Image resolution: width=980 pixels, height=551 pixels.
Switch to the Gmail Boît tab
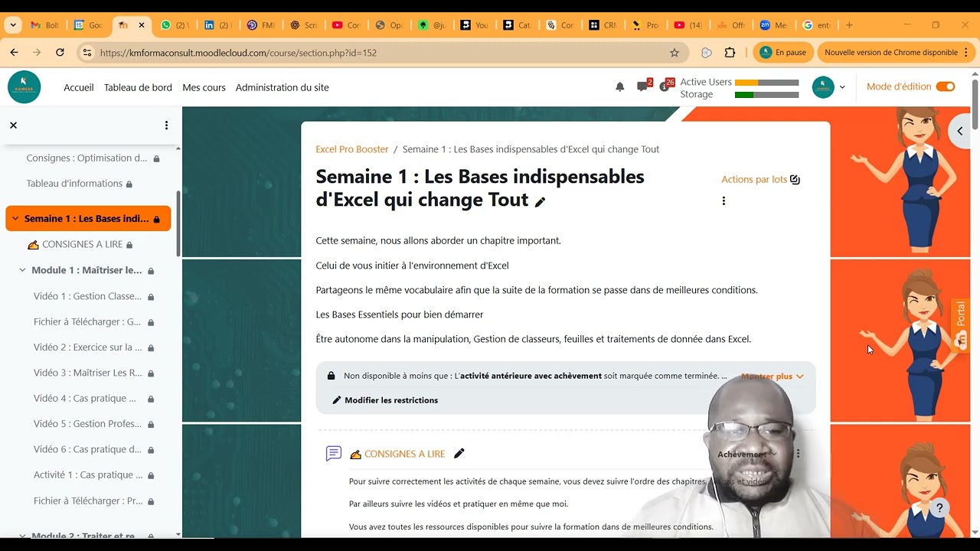(x=45, y=25)
